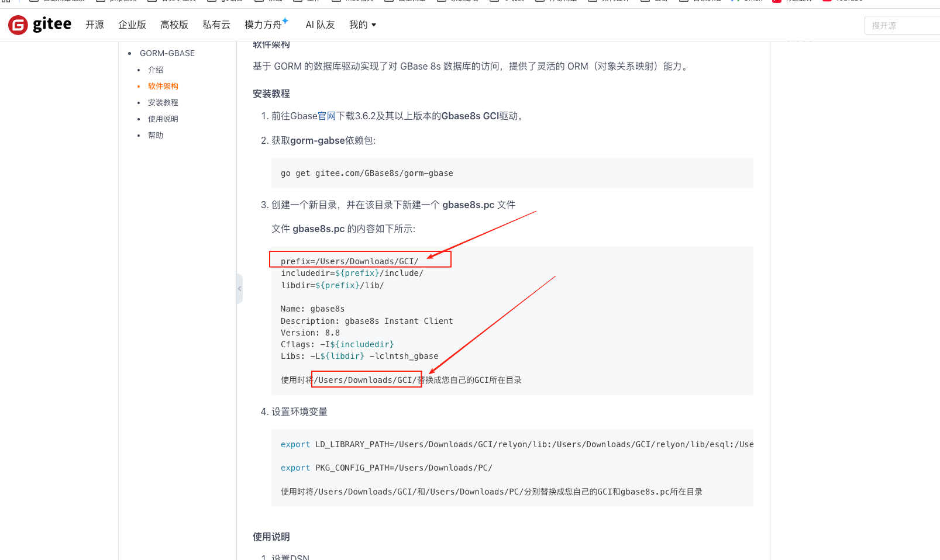
Task: Click the 'prefix=/Users/Downloads/GCI/' code line
Action: [x=350, y=261]
